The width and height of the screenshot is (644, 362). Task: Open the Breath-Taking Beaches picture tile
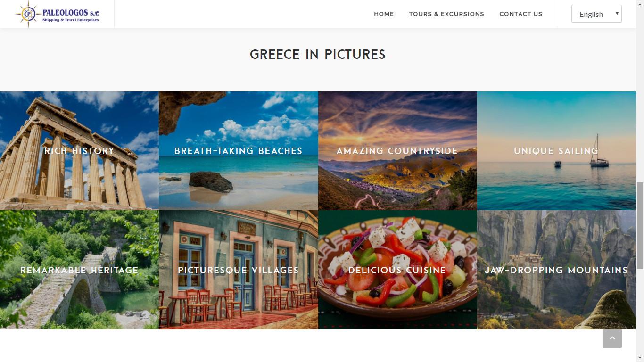[x=239, y=151]
